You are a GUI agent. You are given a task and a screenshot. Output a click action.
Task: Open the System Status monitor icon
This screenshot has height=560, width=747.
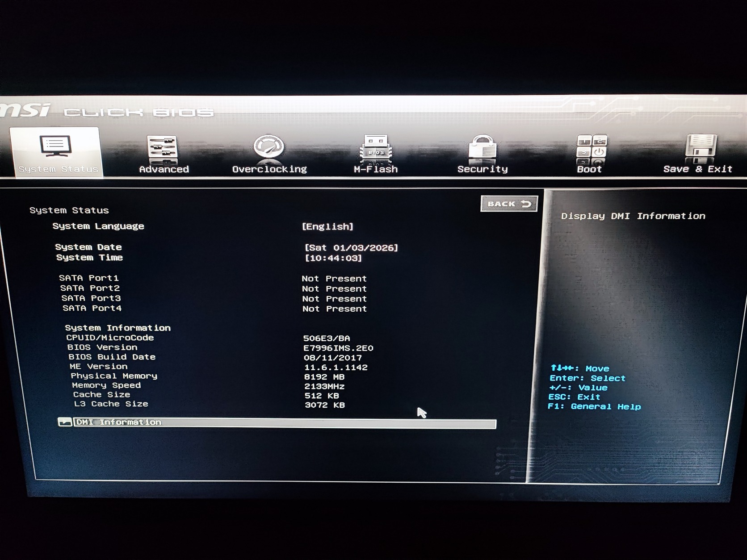[55, 146]
